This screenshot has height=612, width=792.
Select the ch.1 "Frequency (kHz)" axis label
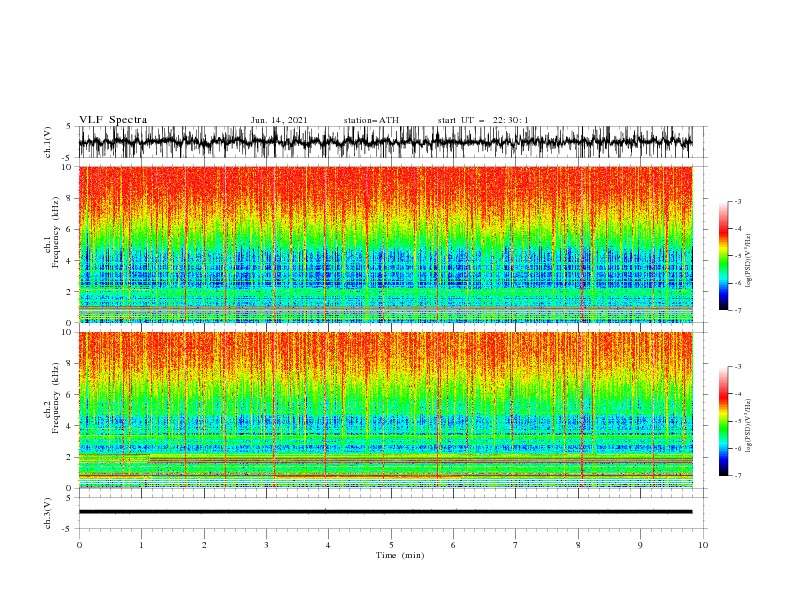click(56, 233)
